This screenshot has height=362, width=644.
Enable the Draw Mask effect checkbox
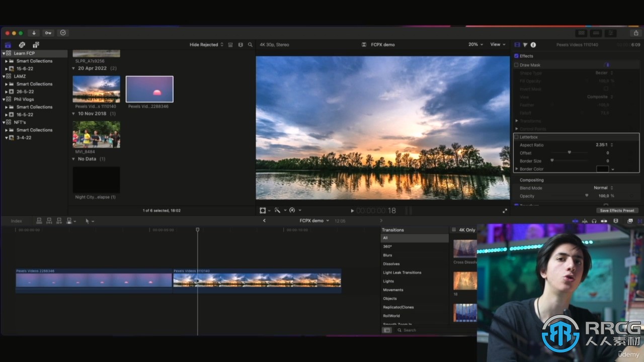[x=516, y=65]
